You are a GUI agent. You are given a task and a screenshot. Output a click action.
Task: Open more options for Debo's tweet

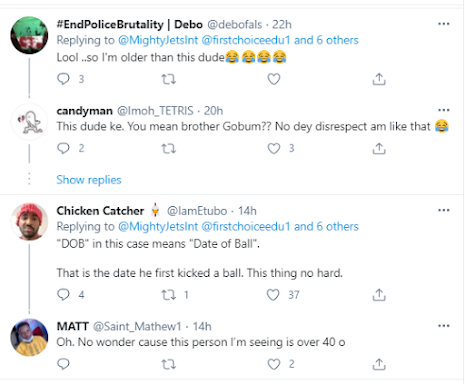(444, 24)
